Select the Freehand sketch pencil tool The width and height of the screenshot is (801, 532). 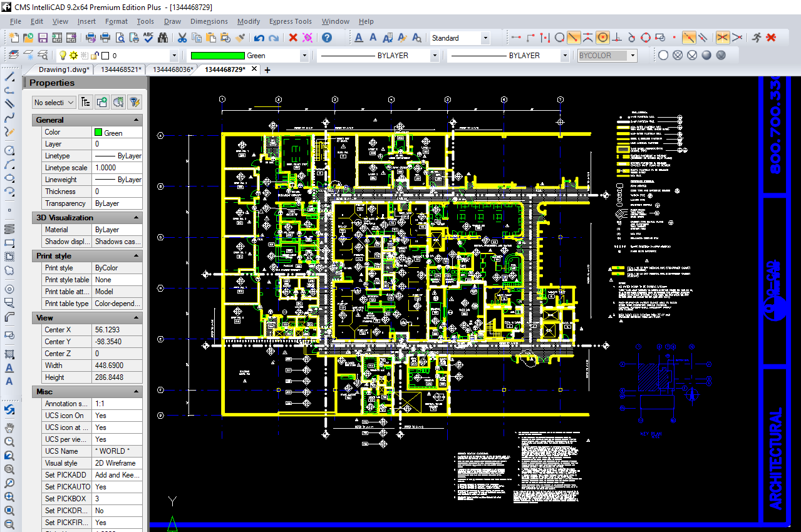[x=9, y=131]
